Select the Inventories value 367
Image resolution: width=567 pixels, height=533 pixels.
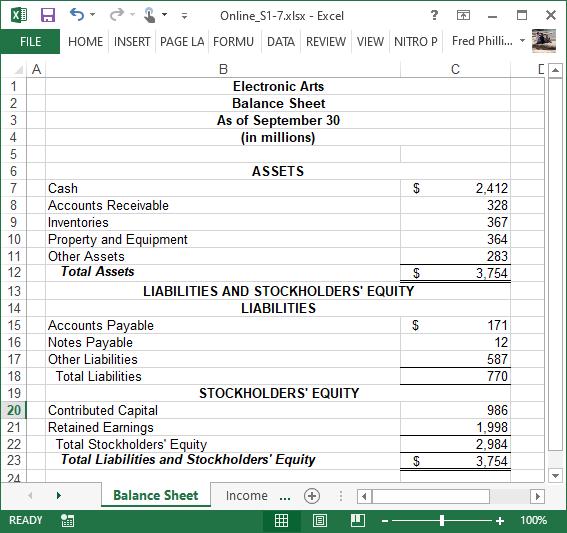click(455, 222)
